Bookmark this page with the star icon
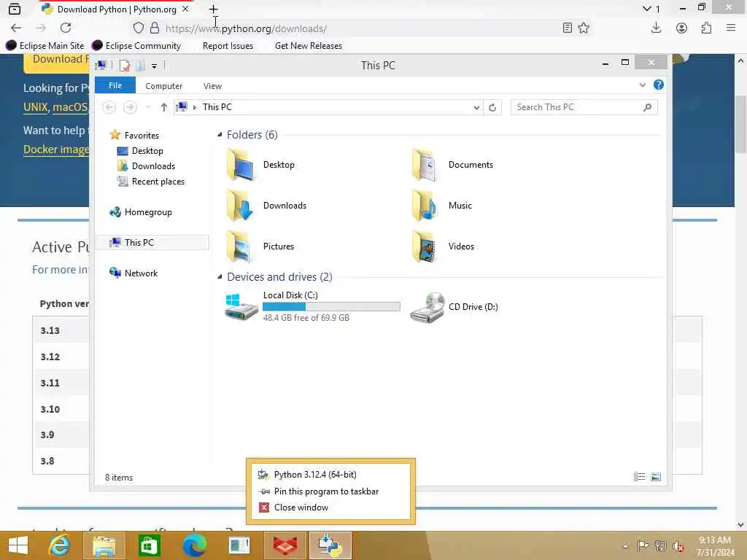The height and width of the screenshot is (560, 747). point(584,28)
